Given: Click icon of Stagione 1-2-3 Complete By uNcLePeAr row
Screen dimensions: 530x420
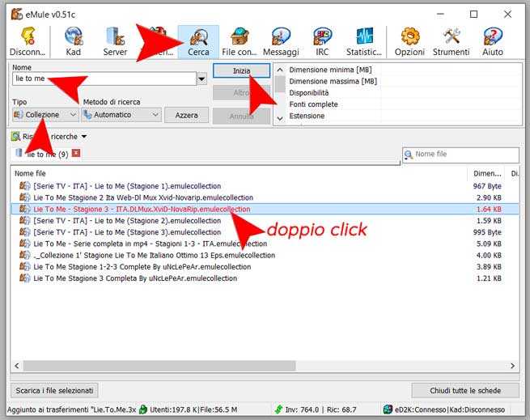Looking at the screenshot, I should [24, 266].
